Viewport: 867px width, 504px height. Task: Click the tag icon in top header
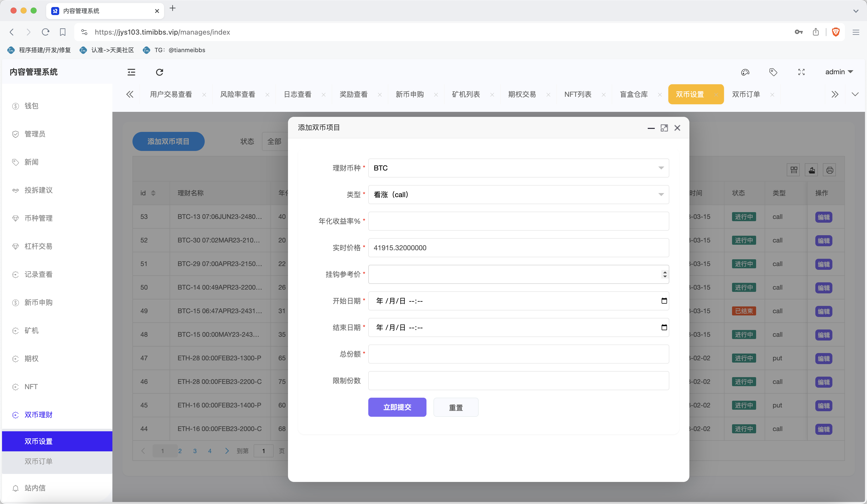pos(773,72)
